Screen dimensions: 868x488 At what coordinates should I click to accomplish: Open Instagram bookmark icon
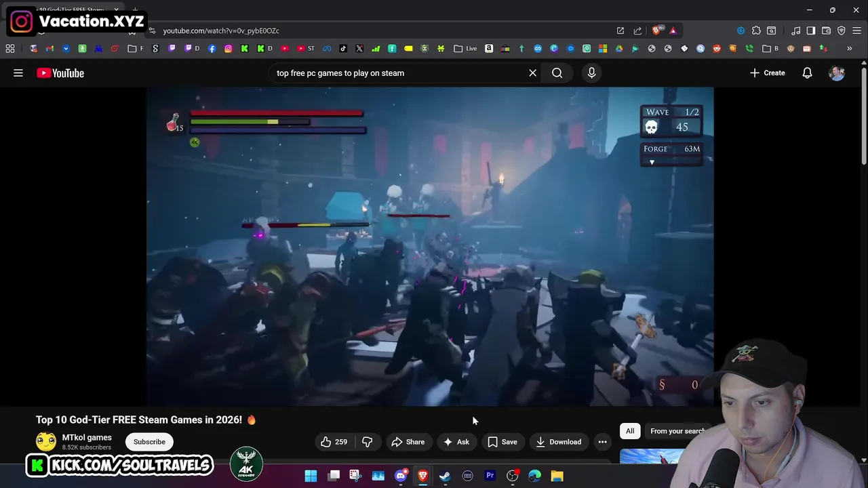(x=229, y=49)
